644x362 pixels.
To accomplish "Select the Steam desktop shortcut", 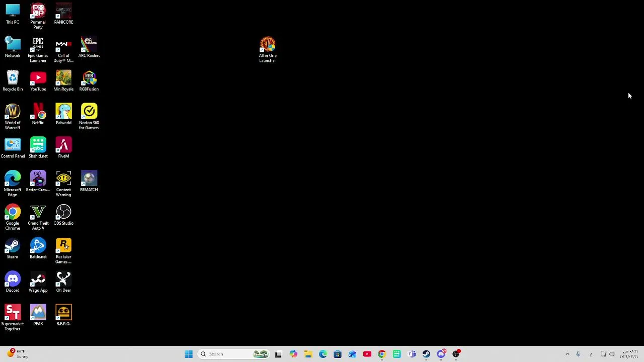I will pos(13,249).
